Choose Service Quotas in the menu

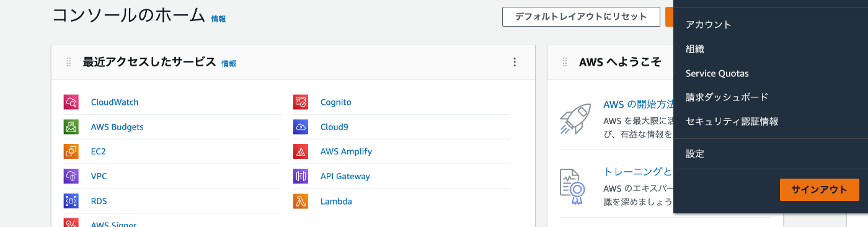tap(717, 73)
